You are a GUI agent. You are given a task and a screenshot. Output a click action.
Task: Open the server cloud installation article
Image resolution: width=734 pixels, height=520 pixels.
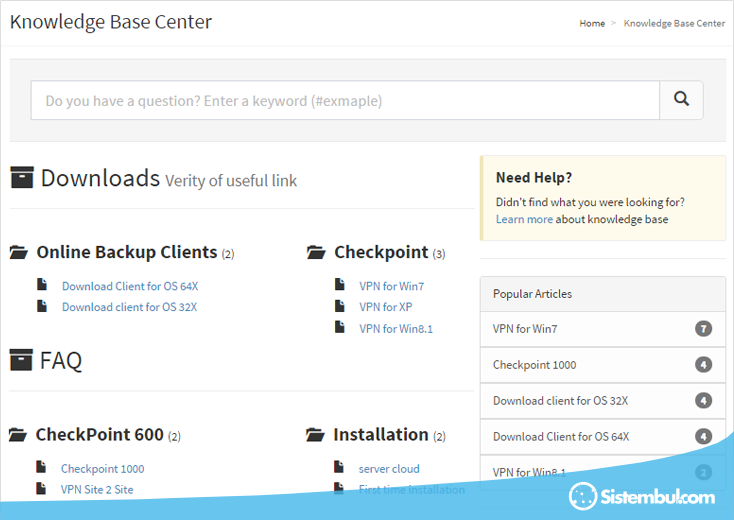point(389,468)
